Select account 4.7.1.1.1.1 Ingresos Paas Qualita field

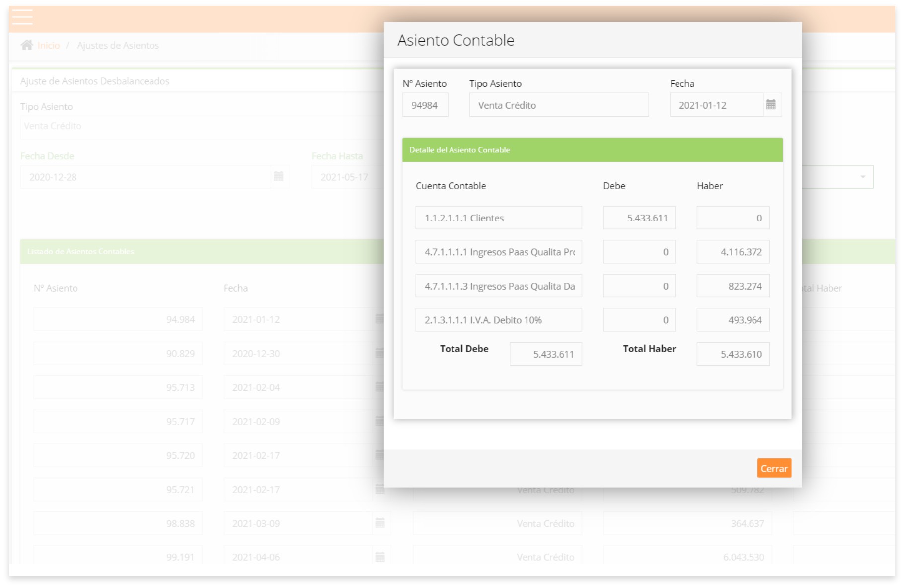click(x=499, y=252)
